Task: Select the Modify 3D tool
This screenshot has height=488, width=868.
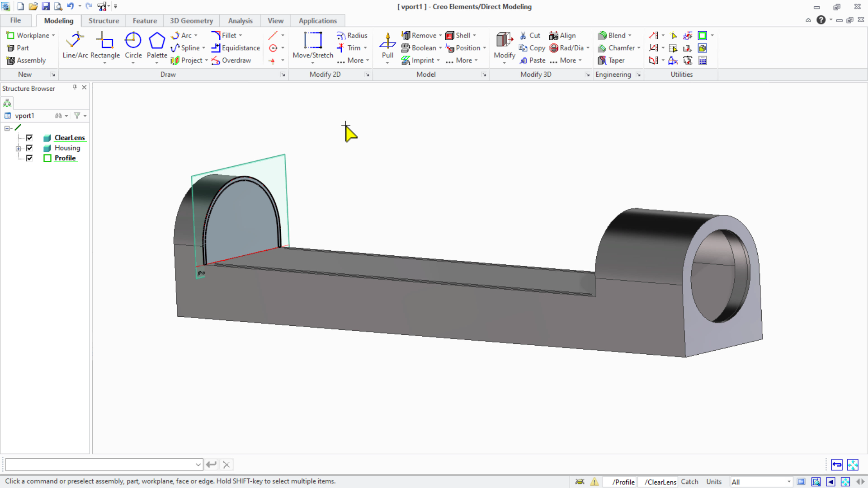Action: [x=505, y=46]
